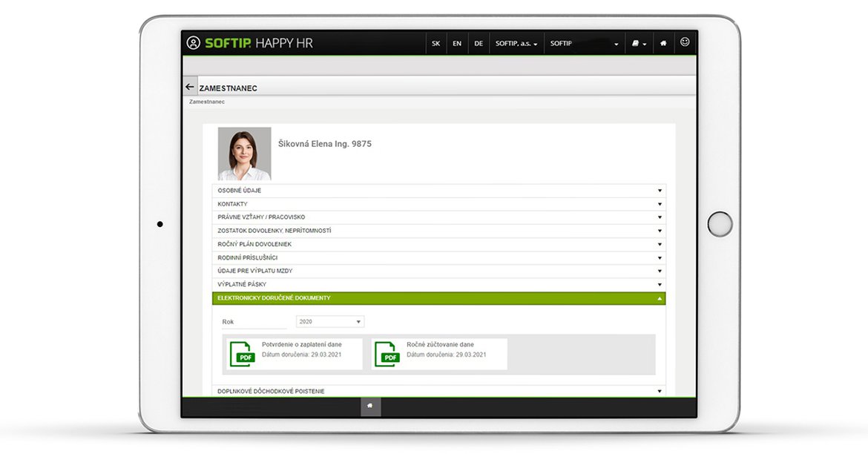Open the Potvrdenie o zaplatení dane PDF icon
The width and height of the screenshot is (868, 454).
point(242,354)
